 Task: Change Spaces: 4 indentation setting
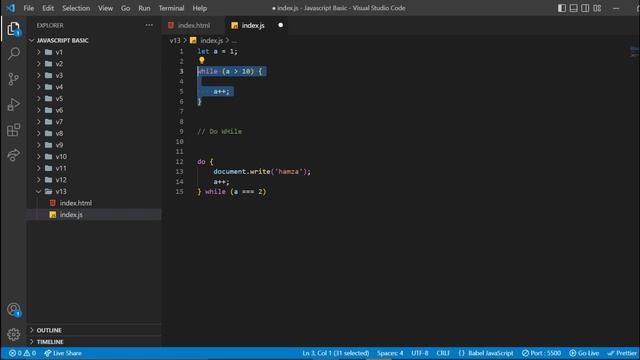pyautogui.click(x=390, y=353)
